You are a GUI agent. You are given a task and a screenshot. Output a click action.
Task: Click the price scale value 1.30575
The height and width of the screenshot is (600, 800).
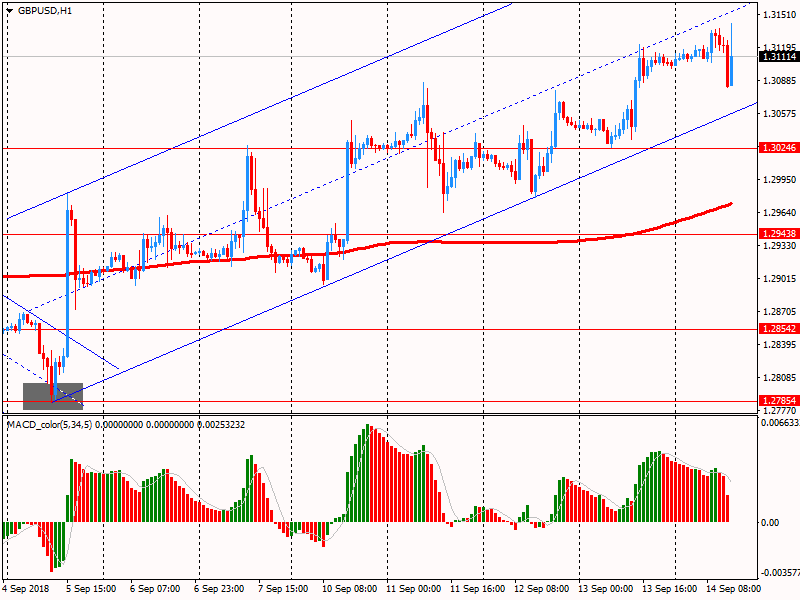[x=780, y=114]
